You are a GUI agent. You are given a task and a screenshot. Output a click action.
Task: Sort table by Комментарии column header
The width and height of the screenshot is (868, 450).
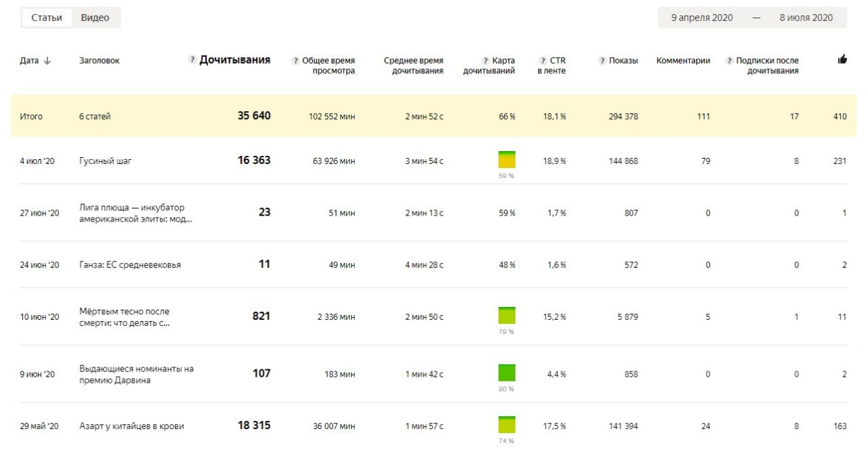(683, 61)
